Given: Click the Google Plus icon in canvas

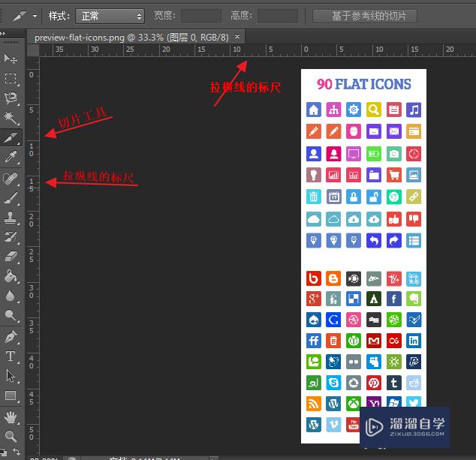Looking at the screenshot, I should point(314,299).
